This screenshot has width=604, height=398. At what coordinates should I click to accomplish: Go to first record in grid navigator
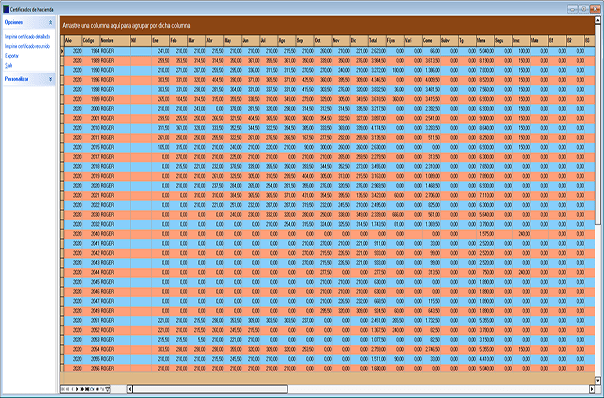[x=63, y=389]
